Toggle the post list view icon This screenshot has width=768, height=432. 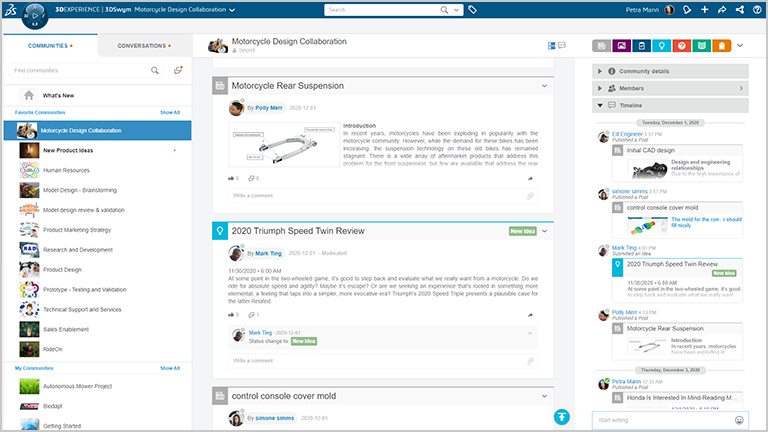551,46
